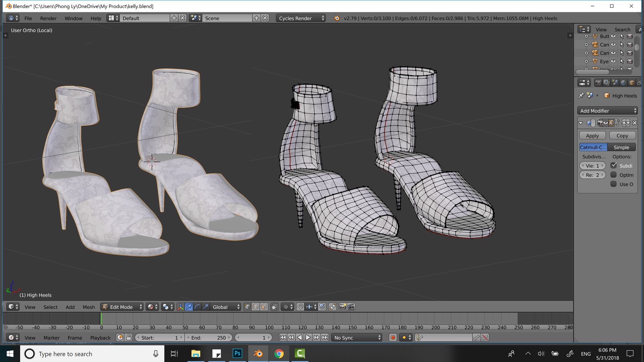Click the modifier Apply button
Screen dimensions: 644x362
tap(592, 135)
